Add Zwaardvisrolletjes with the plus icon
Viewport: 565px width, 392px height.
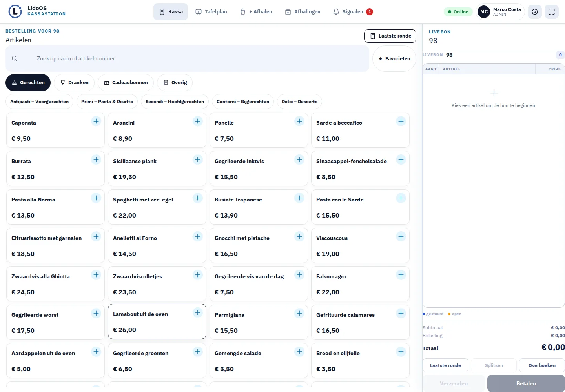click(198, 275)
